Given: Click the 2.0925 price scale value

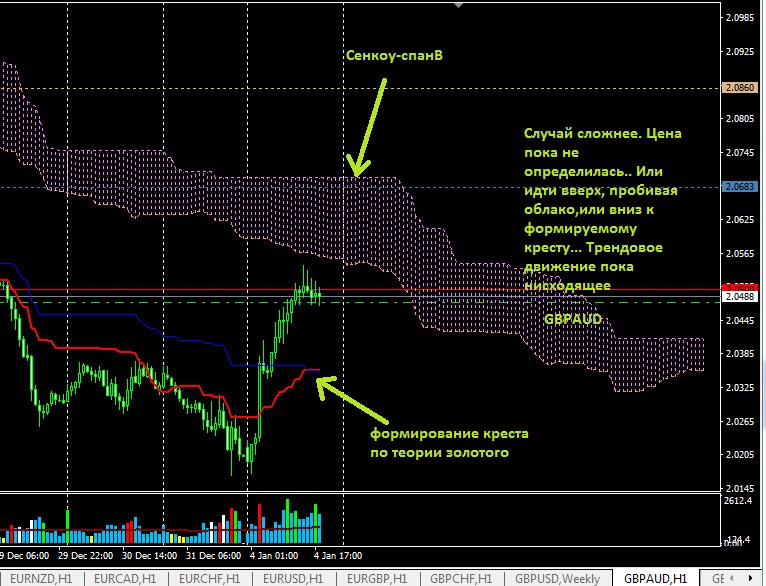Looking at the screenshot, I should click(x=740, y=51).
